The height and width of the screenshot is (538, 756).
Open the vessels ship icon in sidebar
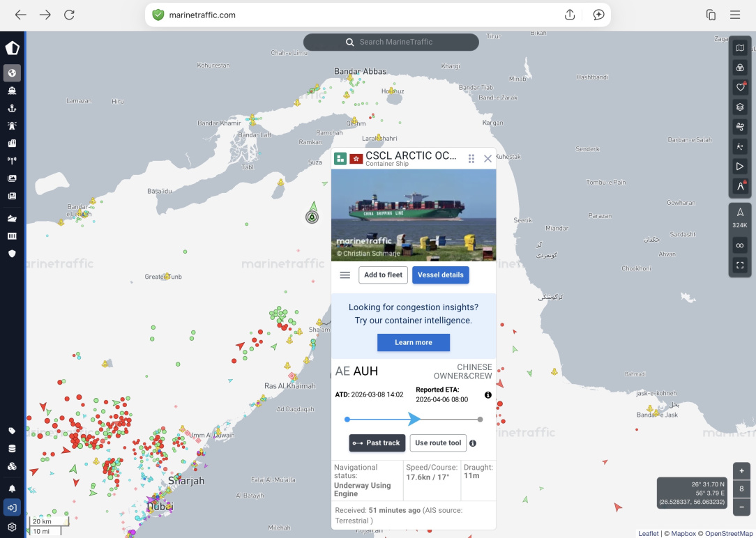point(12,91)
